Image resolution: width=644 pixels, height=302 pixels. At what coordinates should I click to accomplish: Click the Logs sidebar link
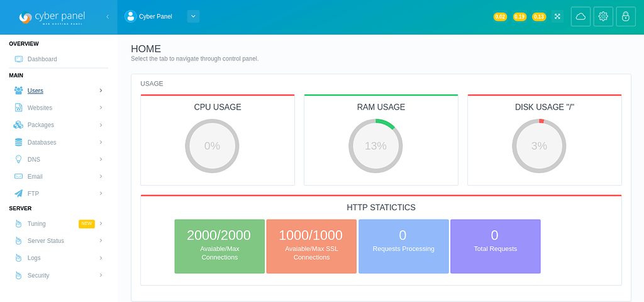[34, 258]
